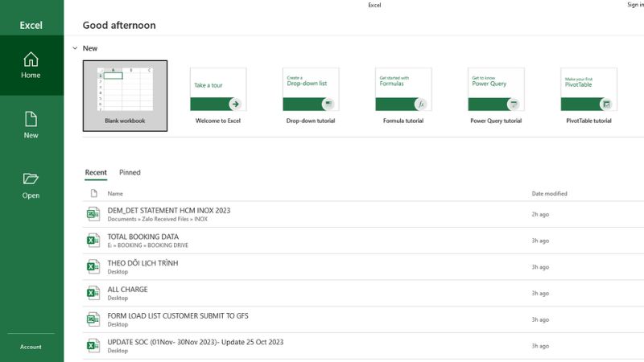This screenshot has height=362, width=644.
Task: Collapse the New templates section chevron
Action: [x=75, y=48]
